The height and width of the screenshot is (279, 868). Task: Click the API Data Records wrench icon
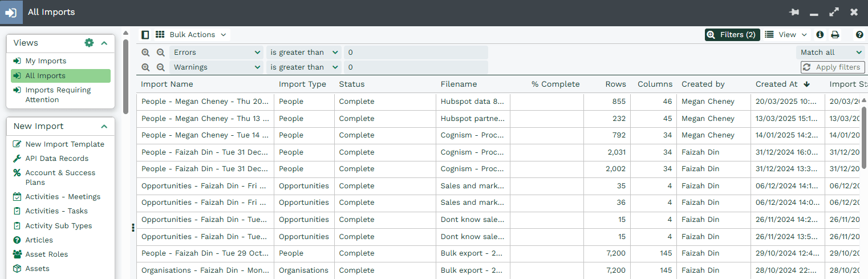coord(17,159)
